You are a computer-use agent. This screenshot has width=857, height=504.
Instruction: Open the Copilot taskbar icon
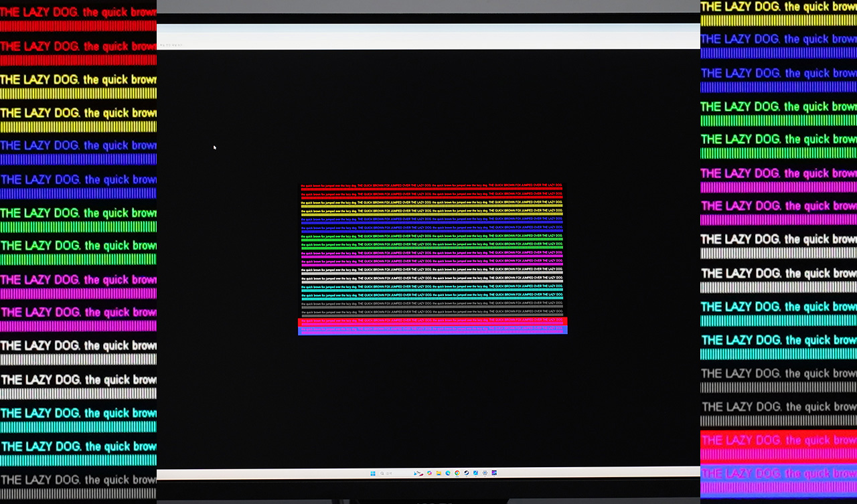coord(429,473)
